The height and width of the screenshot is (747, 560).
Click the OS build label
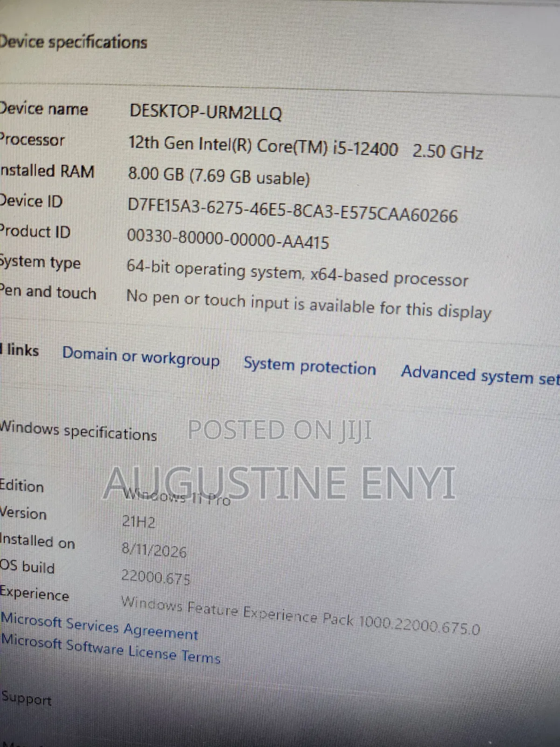pos(28,566)
